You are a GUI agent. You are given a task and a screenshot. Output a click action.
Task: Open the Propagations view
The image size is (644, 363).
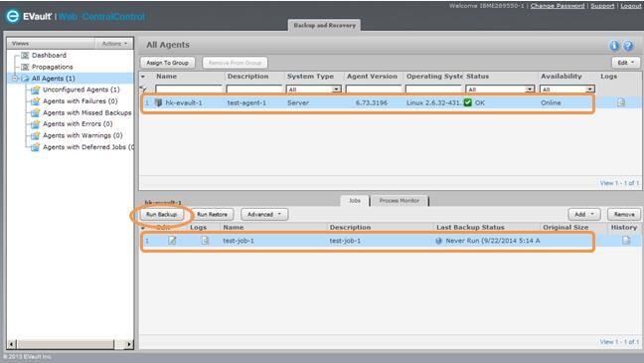pos(52,67)
